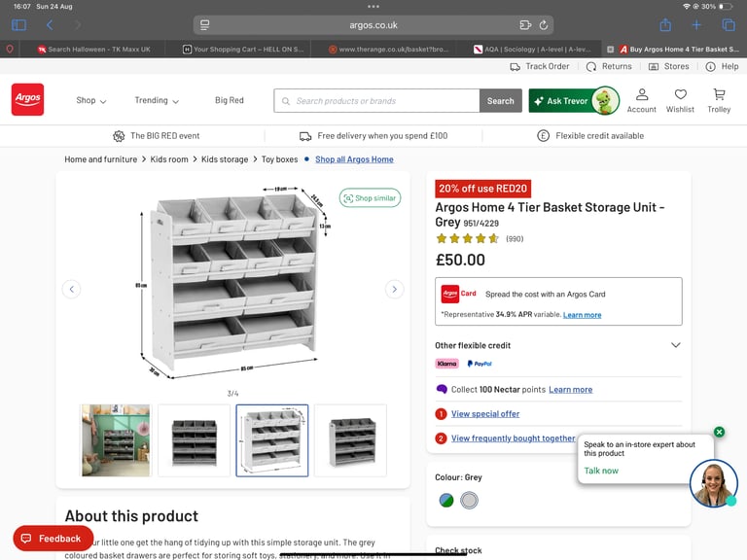The image size is (747, 560).
Task: Go to Kids room breadcrumb
Action: click(169, 159)
